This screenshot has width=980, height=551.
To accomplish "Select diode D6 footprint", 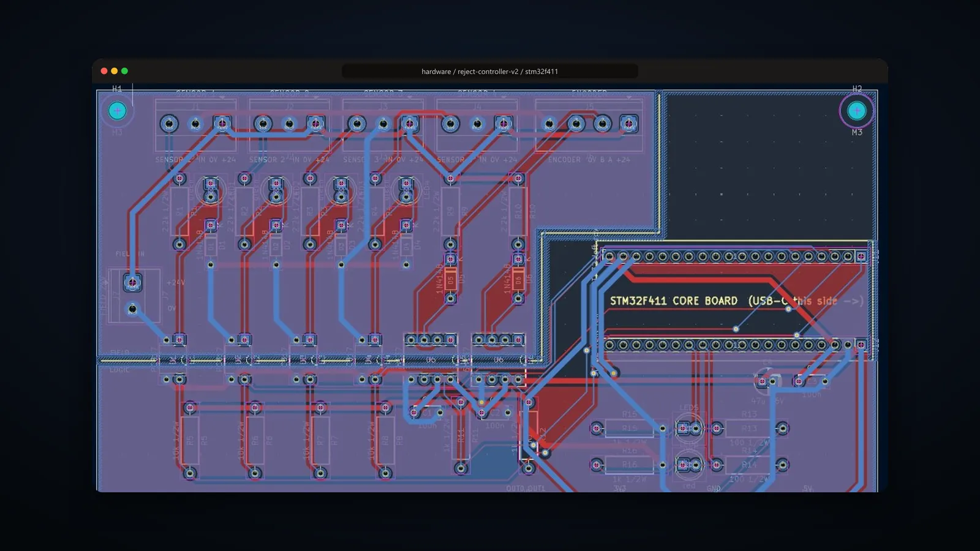I will (518, 279).
